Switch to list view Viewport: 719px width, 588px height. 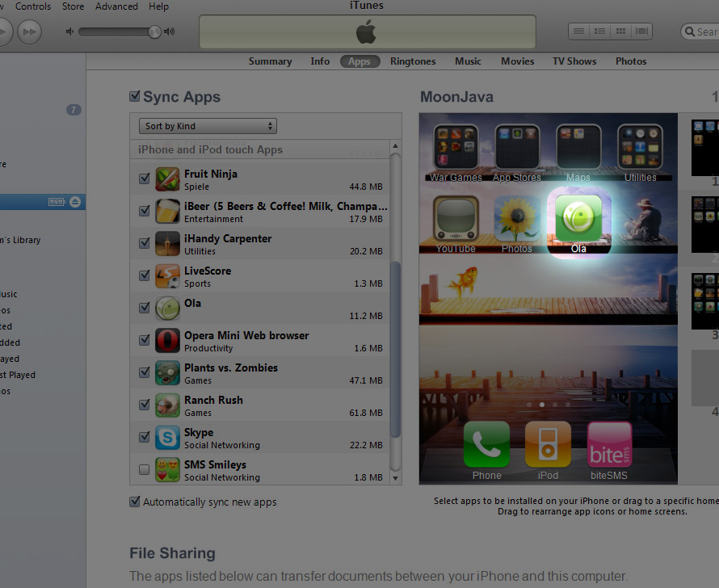point(578,31)
